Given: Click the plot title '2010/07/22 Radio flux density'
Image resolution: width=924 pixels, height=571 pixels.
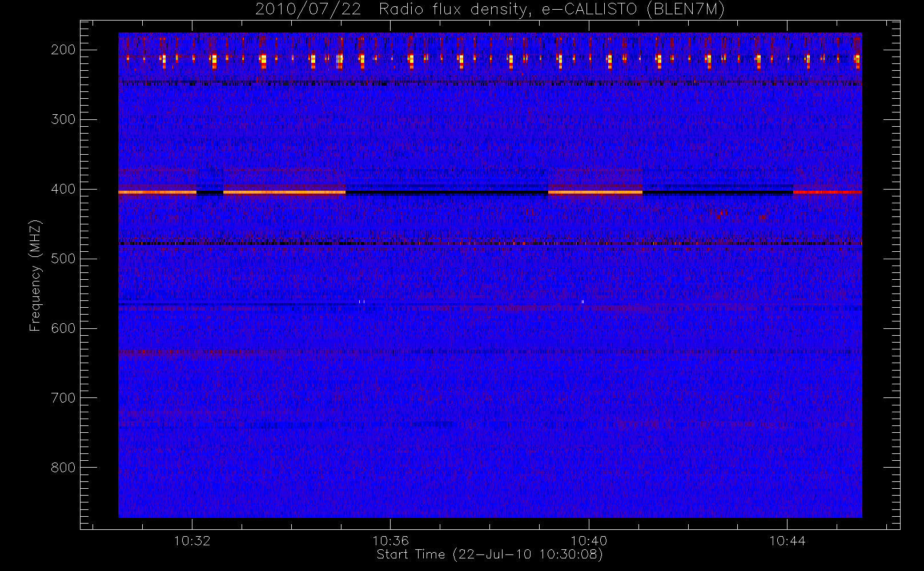Looking at the screenshot, I should (x=490, y=10).
